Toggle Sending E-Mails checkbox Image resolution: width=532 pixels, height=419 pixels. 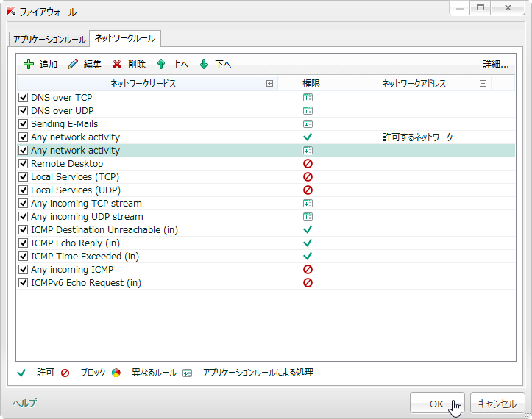point(23,124)
